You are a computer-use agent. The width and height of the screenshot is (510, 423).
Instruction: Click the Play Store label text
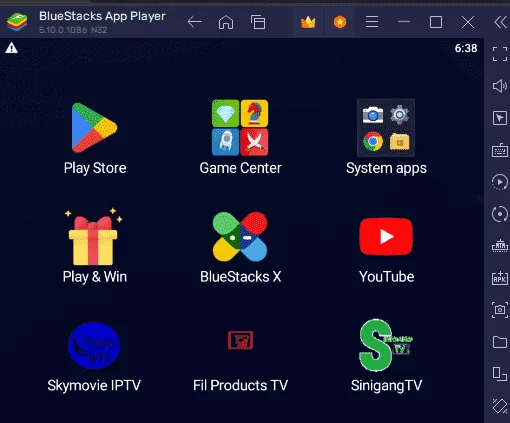(95, 168)
